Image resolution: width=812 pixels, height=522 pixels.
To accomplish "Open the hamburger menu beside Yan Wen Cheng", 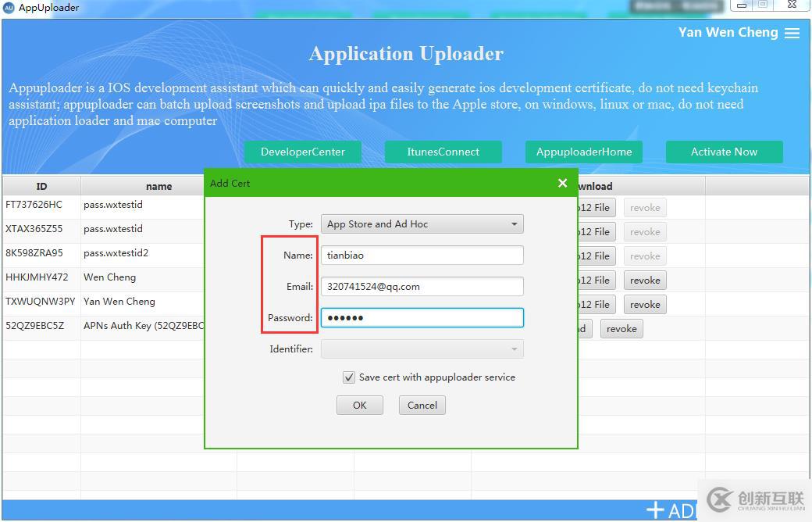I will tap(792, 33).
